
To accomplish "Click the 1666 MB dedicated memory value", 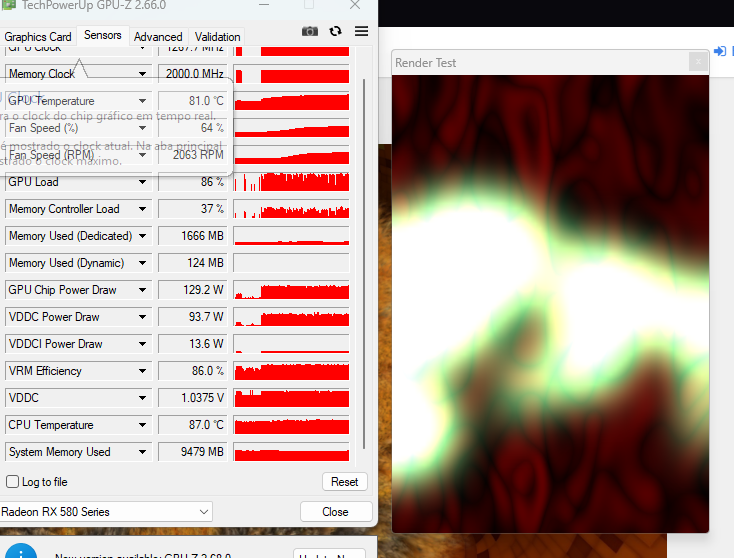I will 193,236.
